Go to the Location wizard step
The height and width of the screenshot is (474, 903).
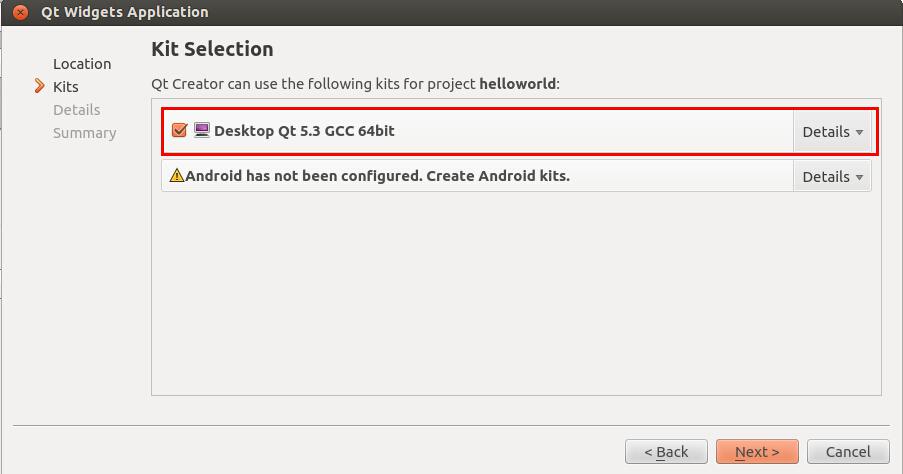point(82,64)
